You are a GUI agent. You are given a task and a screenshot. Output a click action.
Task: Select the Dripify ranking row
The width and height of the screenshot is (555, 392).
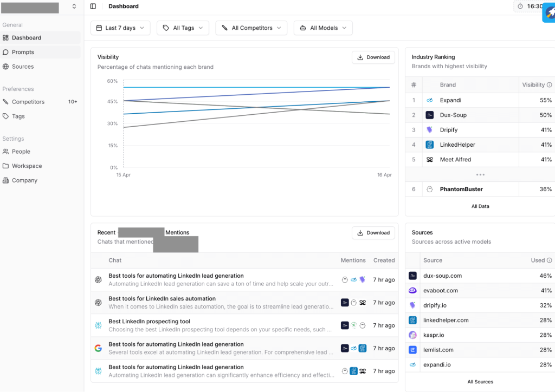pos(480,130)
